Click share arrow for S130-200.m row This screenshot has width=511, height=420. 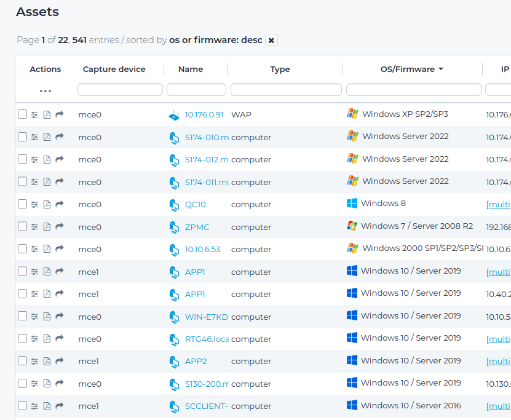pos(59,383)
